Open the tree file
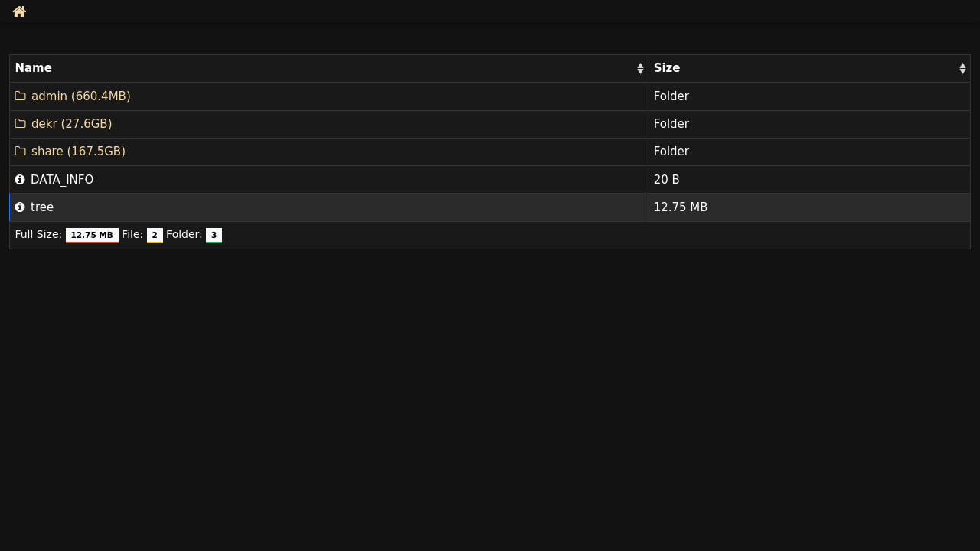980x551 pixels. 42,207
